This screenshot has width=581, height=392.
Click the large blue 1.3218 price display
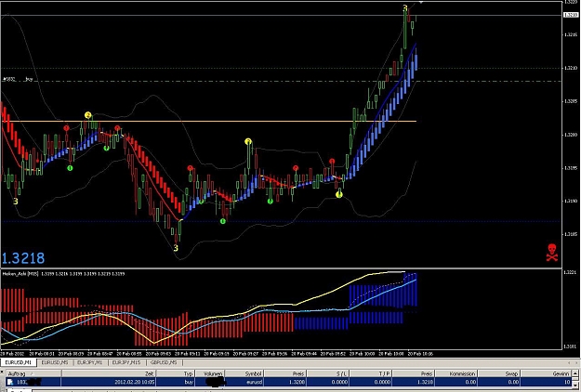point(23,258)
